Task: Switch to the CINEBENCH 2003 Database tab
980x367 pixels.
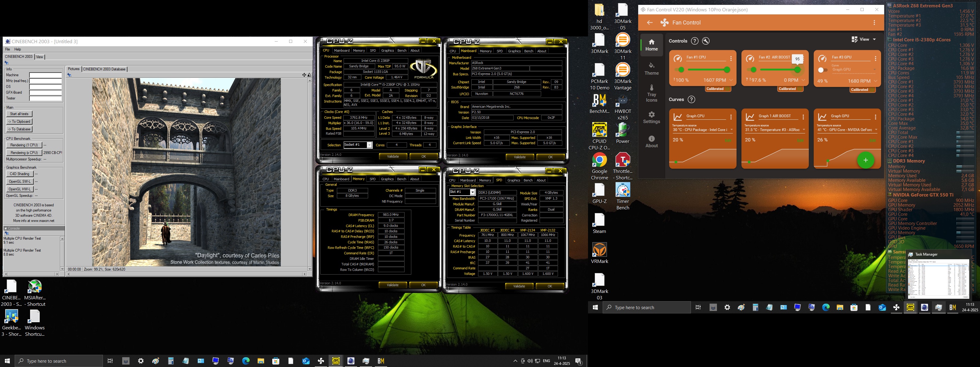Action: [104, 69]
